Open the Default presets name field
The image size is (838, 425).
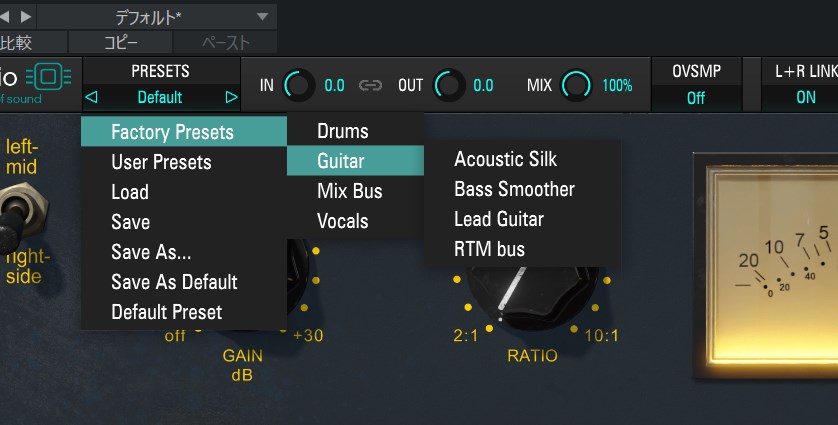[160, 98]
